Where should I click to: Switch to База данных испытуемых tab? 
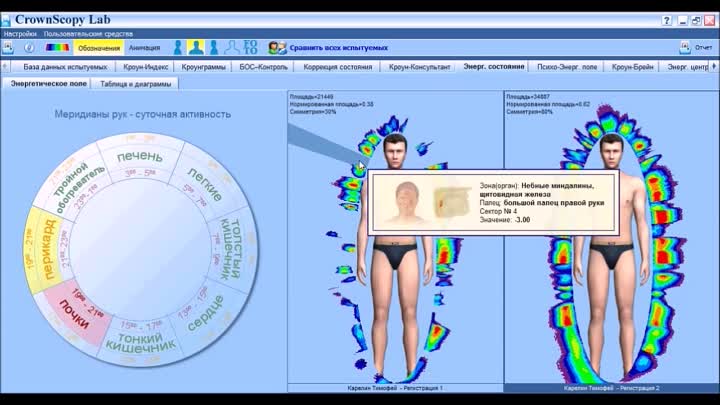65,67
